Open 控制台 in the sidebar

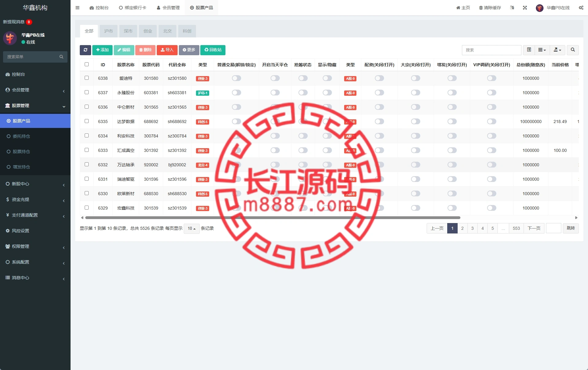click(35, 74)
